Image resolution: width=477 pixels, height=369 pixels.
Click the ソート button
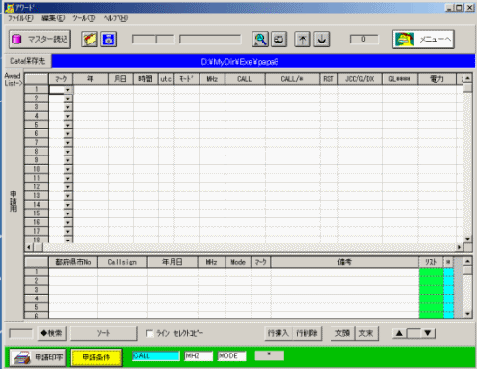tap(104, 333)
